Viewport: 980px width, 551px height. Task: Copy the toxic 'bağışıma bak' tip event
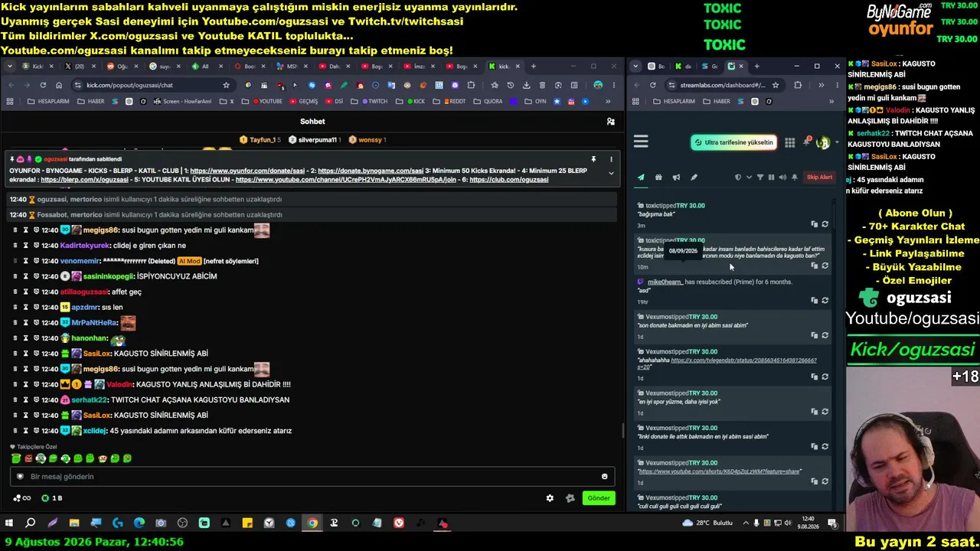(x=814, y=224)
